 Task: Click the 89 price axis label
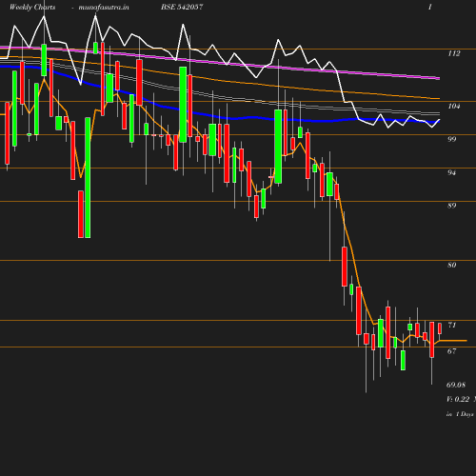(x=452, y=206)
